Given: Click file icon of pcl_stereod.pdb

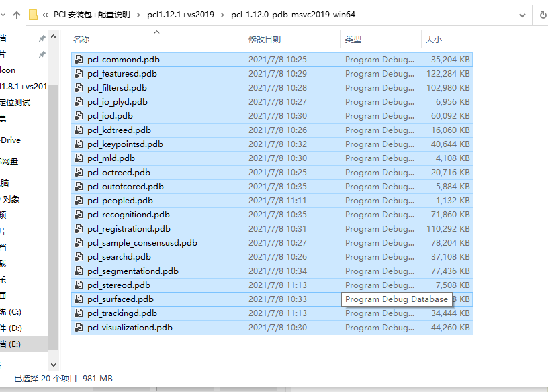Looking at the screenshot, I should point(79,285).
